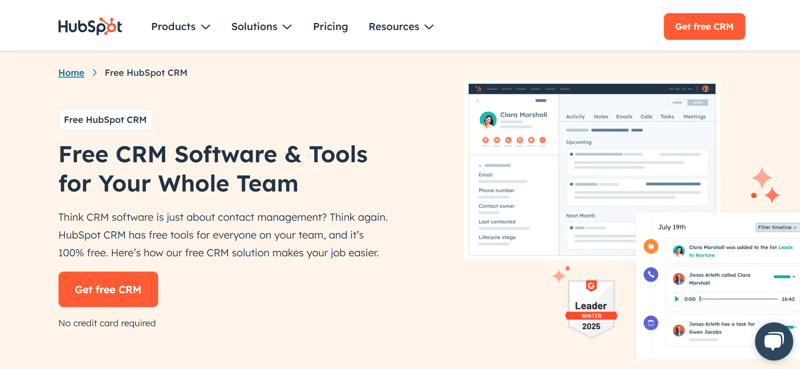Click Jonas Arleth avatar on call entry

[679, 279]
